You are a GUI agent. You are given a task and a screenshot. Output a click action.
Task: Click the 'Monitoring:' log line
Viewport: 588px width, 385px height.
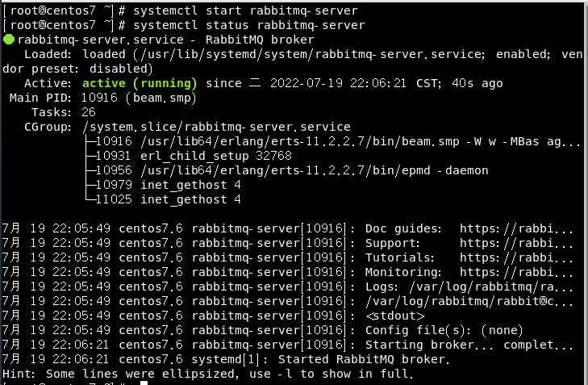point(288,272)
